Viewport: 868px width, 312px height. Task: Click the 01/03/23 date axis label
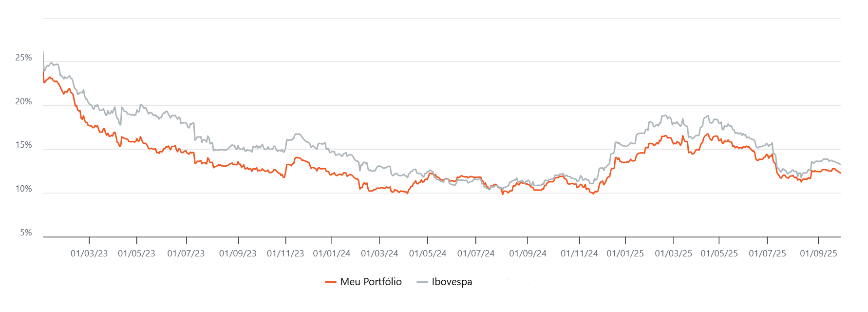(x=89, y=253)
